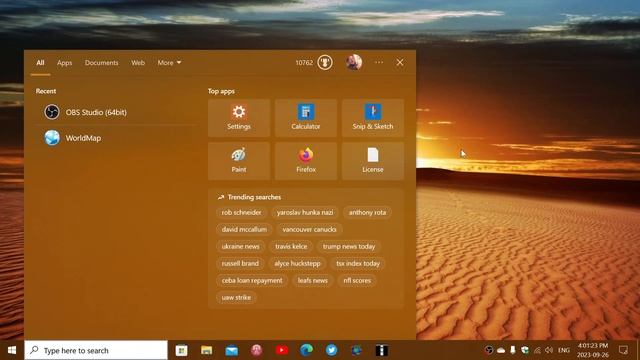The height and width of the screenshot is (360, 640).
Task: Open the notification center icon
Action: [623, 350]
